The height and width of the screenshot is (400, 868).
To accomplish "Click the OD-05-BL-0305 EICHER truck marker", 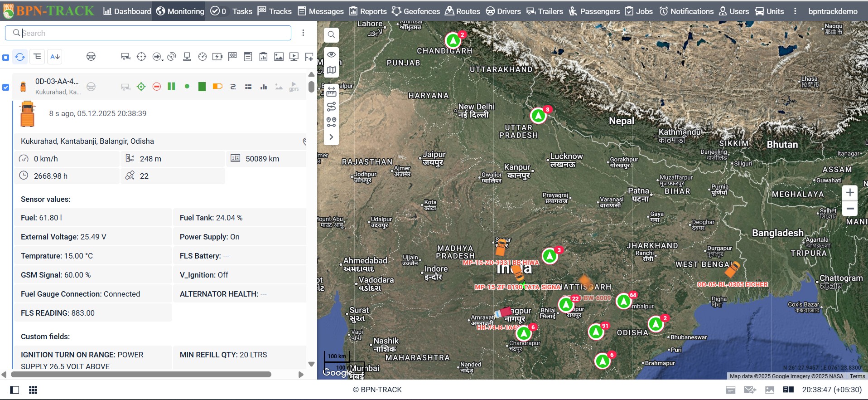I will point(732,269).
